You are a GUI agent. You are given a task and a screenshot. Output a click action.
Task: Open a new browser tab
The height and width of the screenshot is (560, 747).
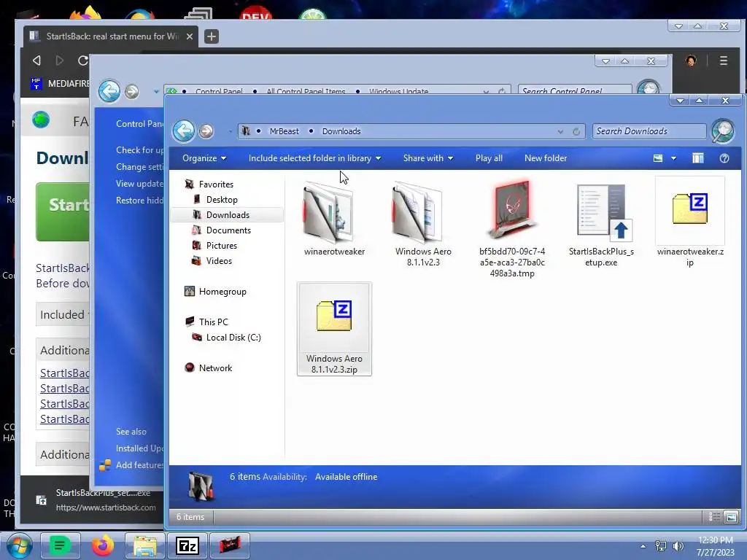click(x=212, y=36)
